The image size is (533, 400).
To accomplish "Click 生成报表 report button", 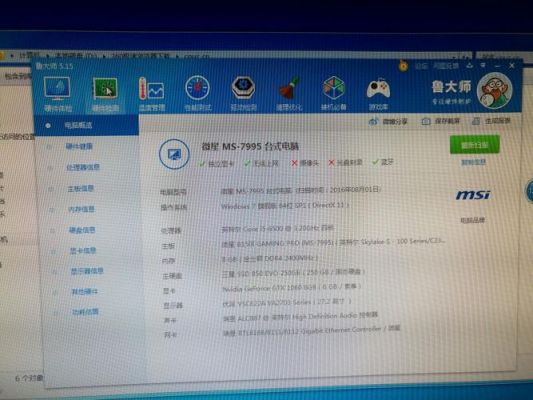I will point(492,121).
